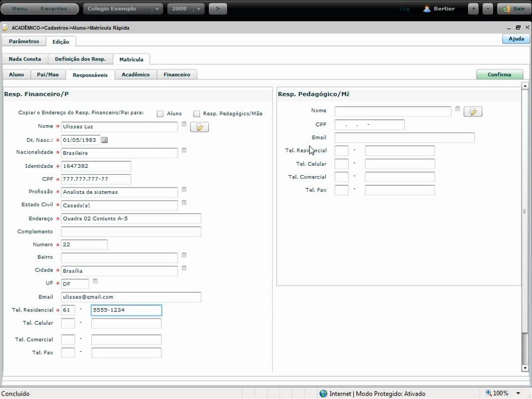
Task: Click the Tel. Residencial number field 5555-1234
Action: click(126, 310)
